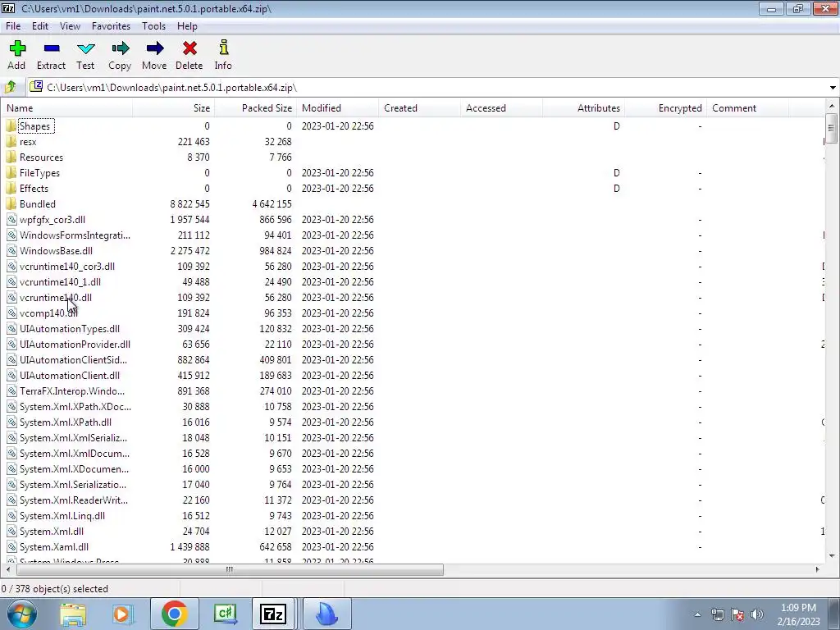The image size is (840, 630).
Task: Click the scroll down arrow of file list
Action: 832,555
